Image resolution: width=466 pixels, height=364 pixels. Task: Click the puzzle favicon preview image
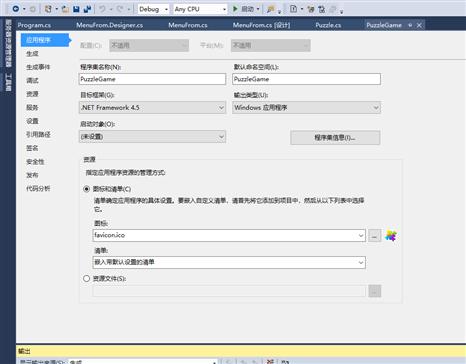tap(391, 236)
